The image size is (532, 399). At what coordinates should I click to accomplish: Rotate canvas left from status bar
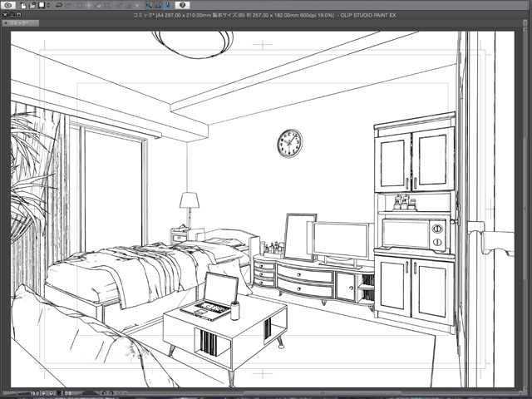pos(104,393)
